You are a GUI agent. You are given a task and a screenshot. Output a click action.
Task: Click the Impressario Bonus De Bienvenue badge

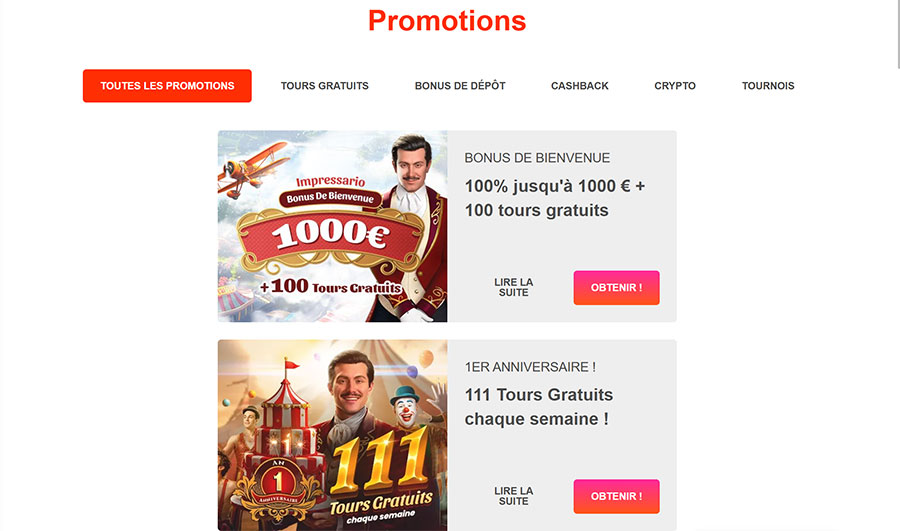point(330,191)
